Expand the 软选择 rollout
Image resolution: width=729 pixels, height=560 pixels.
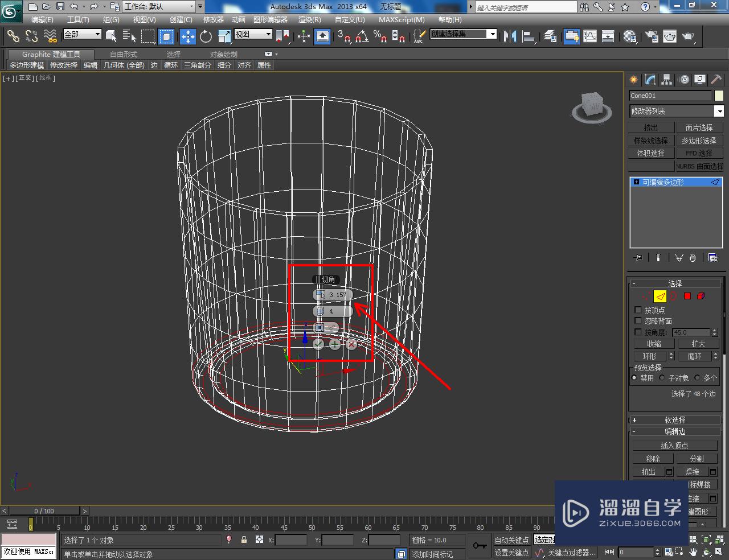[x=675, y=420]
